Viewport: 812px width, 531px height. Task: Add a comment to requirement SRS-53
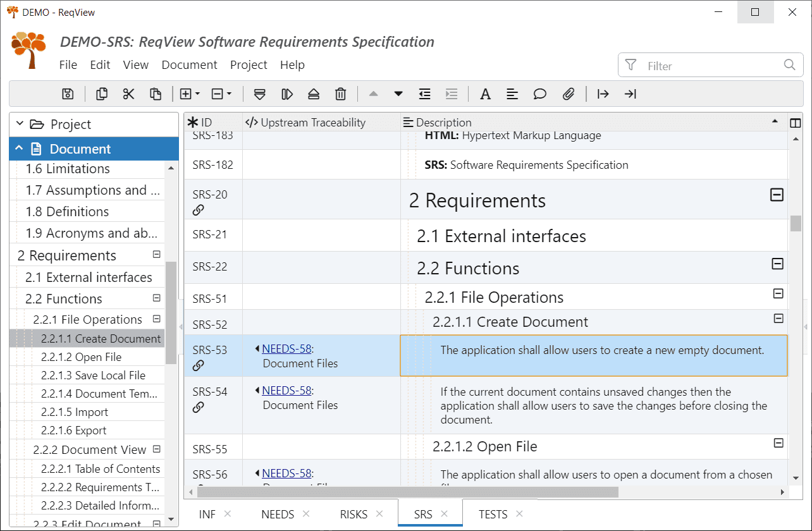[539, 94]
